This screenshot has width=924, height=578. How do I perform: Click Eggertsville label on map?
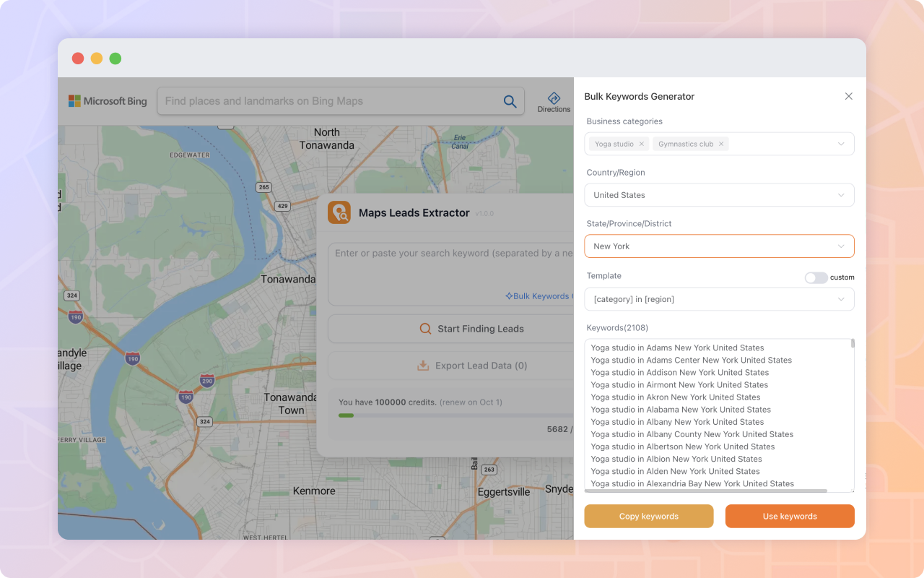[504, 492]
